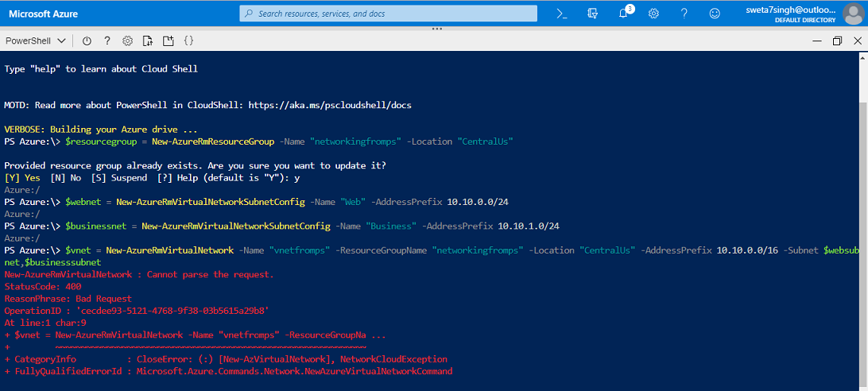868x391 pixels.
Task: Open portal settings gear in header
Action: tap(653, 14)
